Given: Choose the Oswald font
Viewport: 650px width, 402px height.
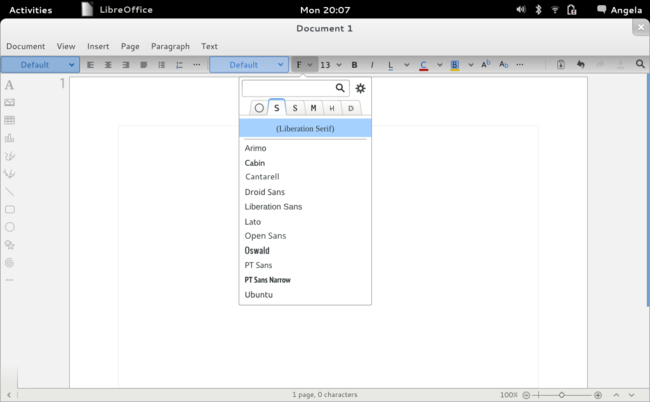Looking at the screenshot, I should [257, 250].
